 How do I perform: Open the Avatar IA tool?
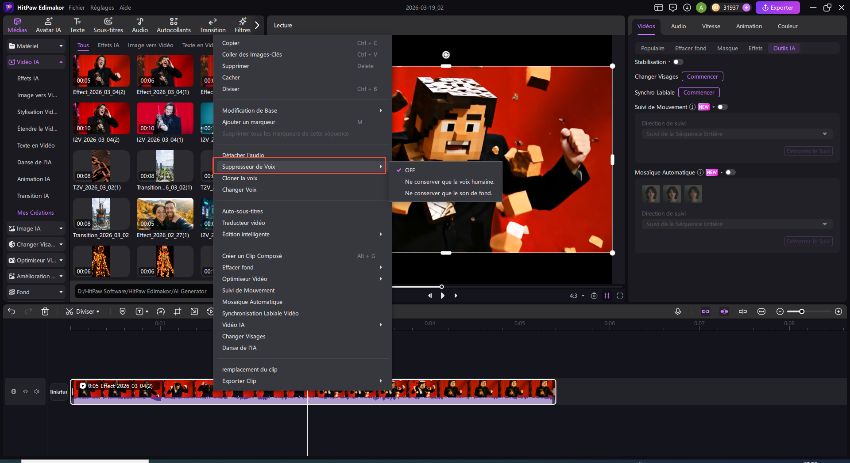tap(48, 25)
